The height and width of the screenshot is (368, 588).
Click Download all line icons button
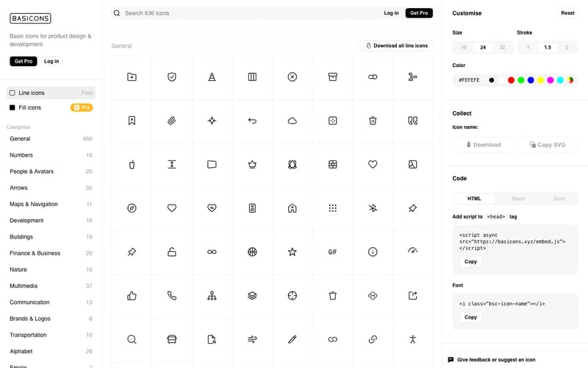(396, 46)
